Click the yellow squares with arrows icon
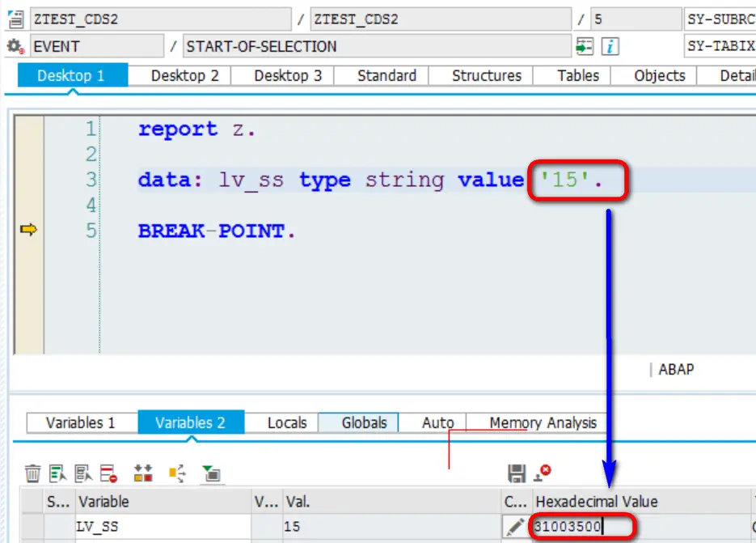 coord(177,473)
